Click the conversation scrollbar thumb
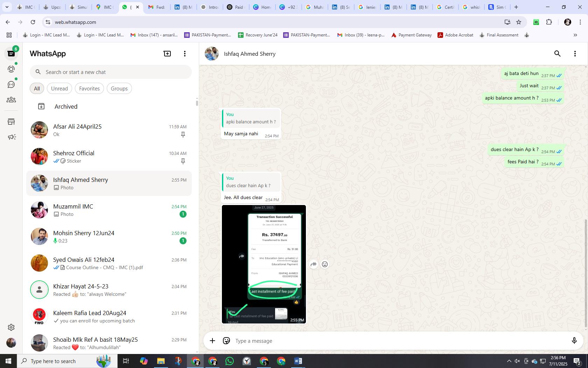 [x=586, y=273]
